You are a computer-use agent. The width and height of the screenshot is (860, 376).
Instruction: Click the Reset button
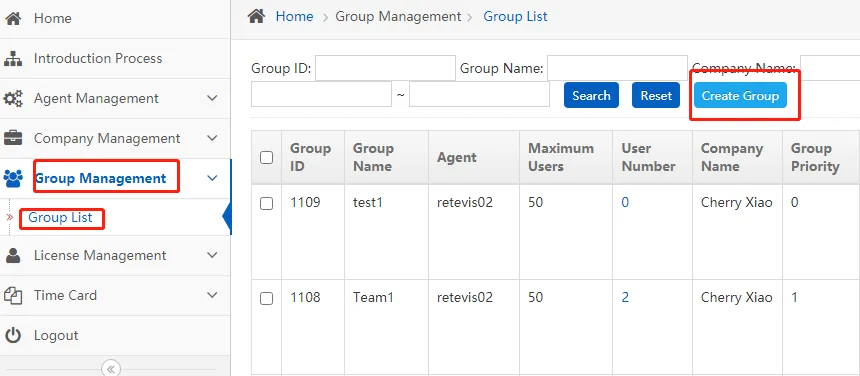656,95
